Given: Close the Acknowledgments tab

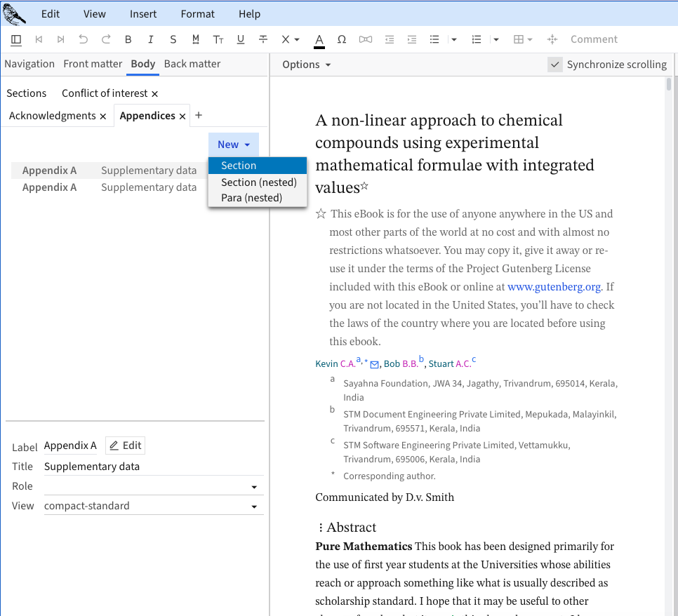Looking at the screenshot, I should [x=103, y=116].
